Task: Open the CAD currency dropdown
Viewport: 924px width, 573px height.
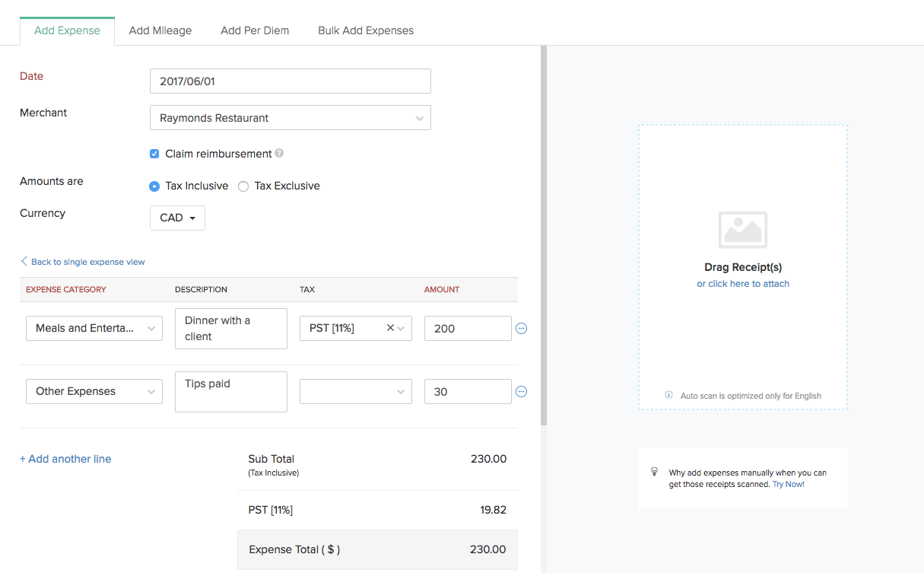Action: click(177, 218)
